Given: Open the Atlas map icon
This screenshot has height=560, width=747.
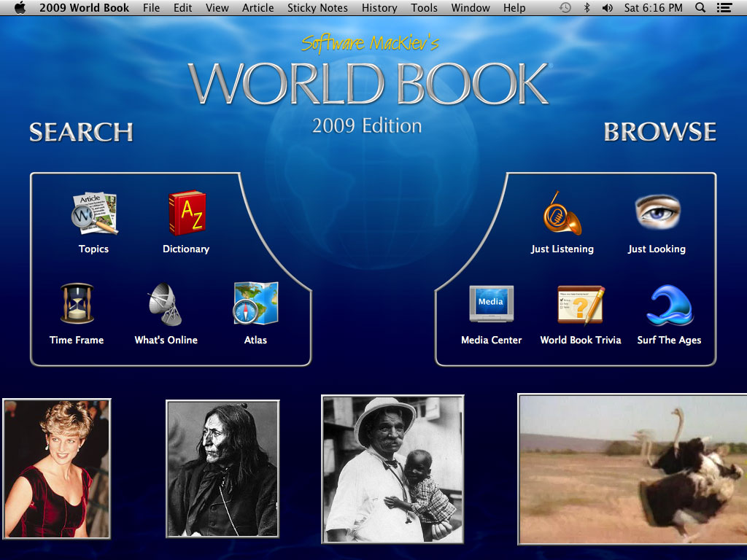Looking at the screenshot, I should tap(255, 303).
